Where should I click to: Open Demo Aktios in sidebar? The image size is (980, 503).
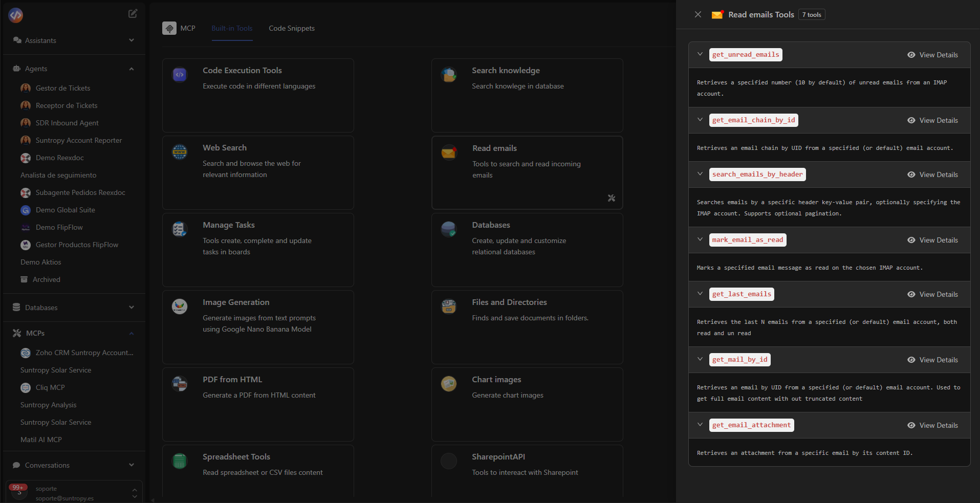point(40,262)
